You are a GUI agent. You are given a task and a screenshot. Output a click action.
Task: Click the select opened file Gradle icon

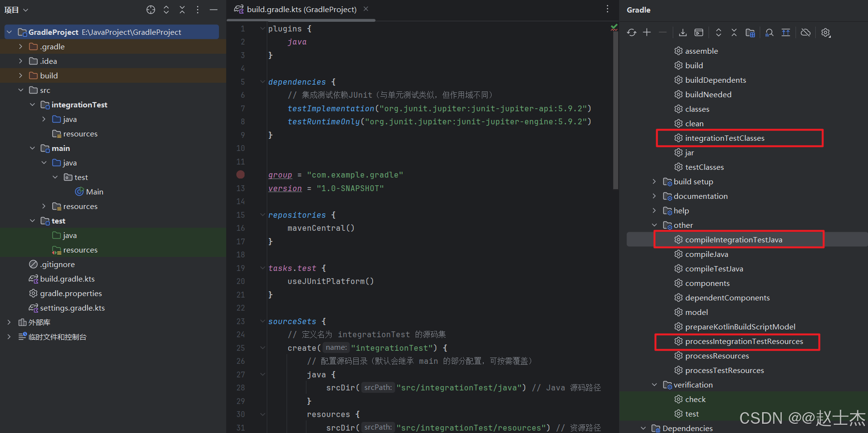click(x=786, y=32)
